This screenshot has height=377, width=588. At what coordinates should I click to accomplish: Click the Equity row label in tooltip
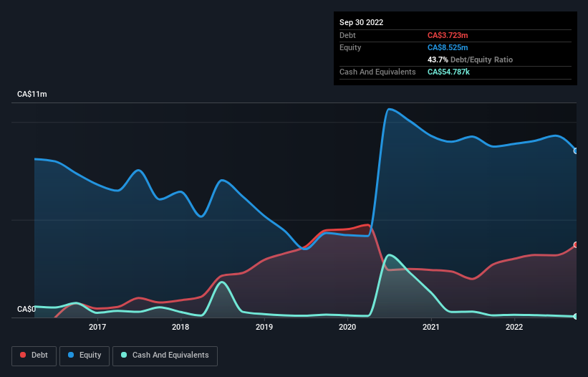350,47
